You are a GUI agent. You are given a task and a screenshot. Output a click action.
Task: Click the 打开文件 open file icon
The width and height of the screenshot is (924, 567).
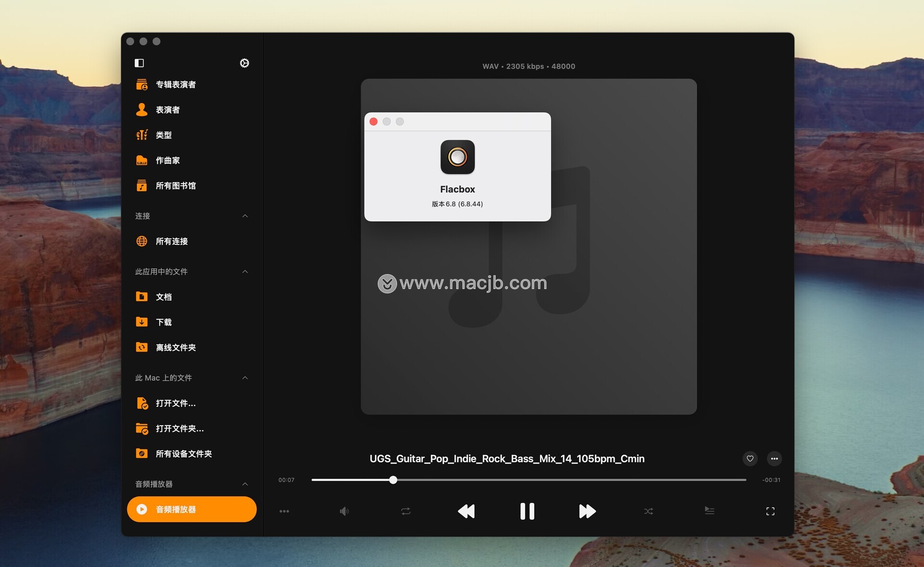(142, 403)
